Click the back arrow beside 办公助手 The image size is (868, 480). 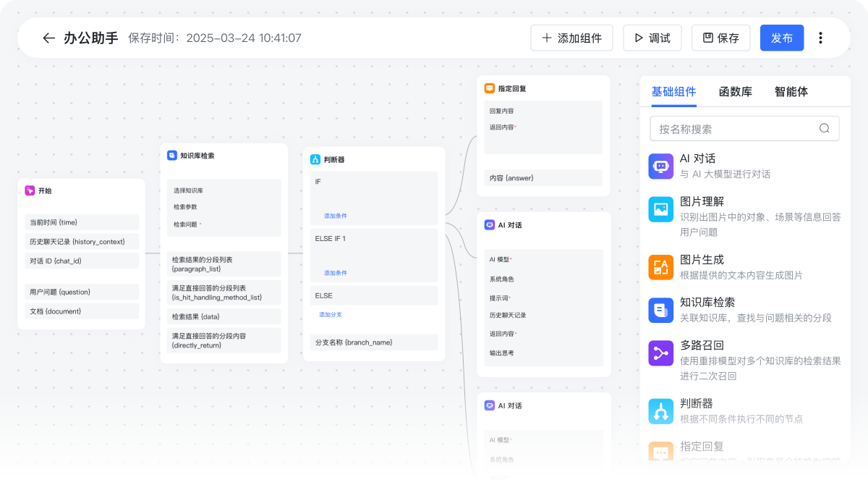pos(48,38)
